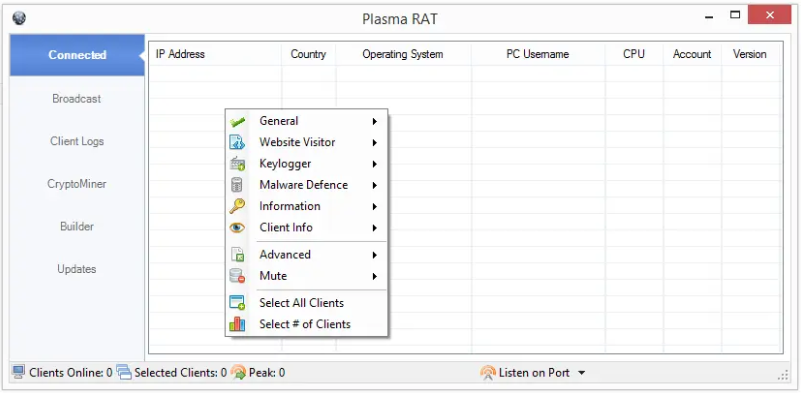Image resolution: width=801 pixels, height=393 pixels.
Task: Expand the Information submenu arrow
Action: (x=374, y=206)
